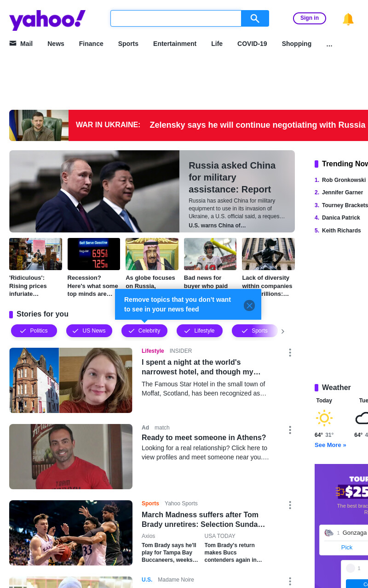Click the Gonzaga team logo

click(x=329, y=533)
